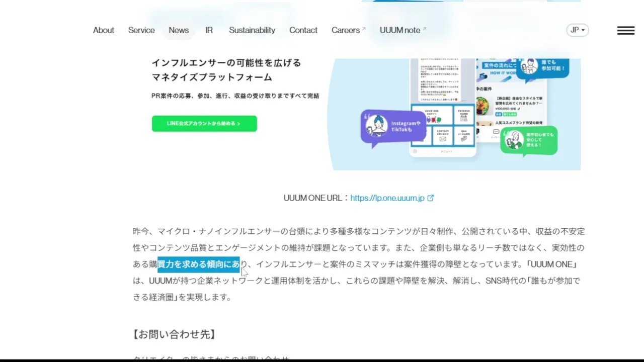Click the paragraph line starting 昨今、マイクロ・ナノ
Image resolution: width=644 pixels, height=362 pixels.
[x=359, y=232]
